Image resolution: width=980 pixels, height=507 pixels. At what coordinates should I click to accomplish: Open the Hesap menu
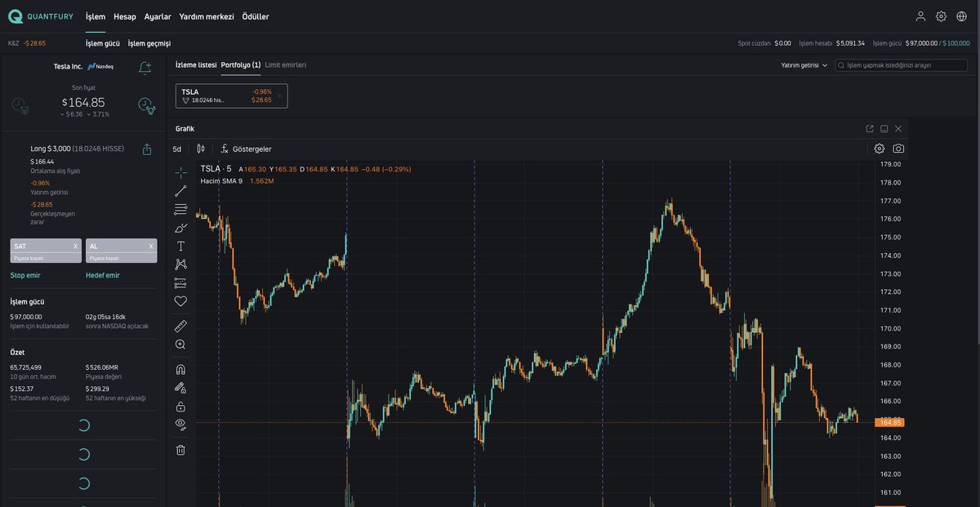pos(125,16)
